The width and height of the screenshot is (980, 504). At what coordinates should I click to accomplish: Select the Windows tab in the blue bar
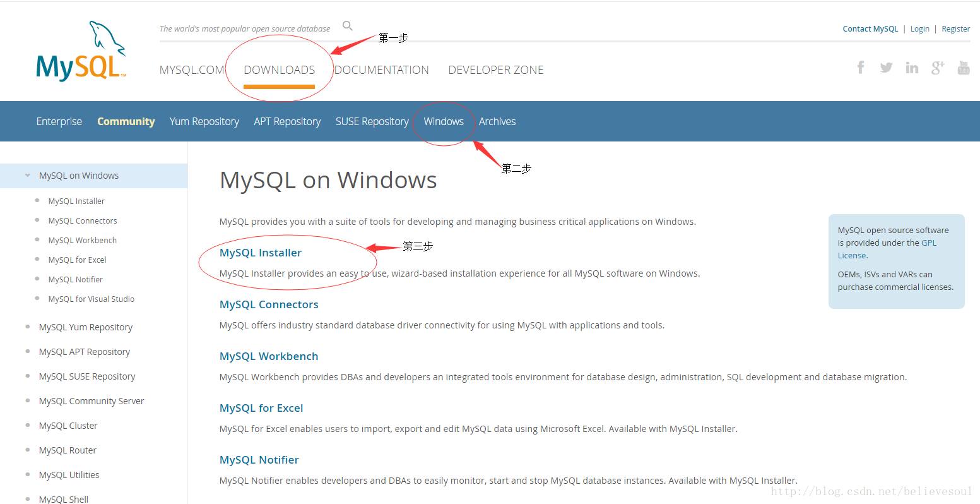click(x=444, y=121)
